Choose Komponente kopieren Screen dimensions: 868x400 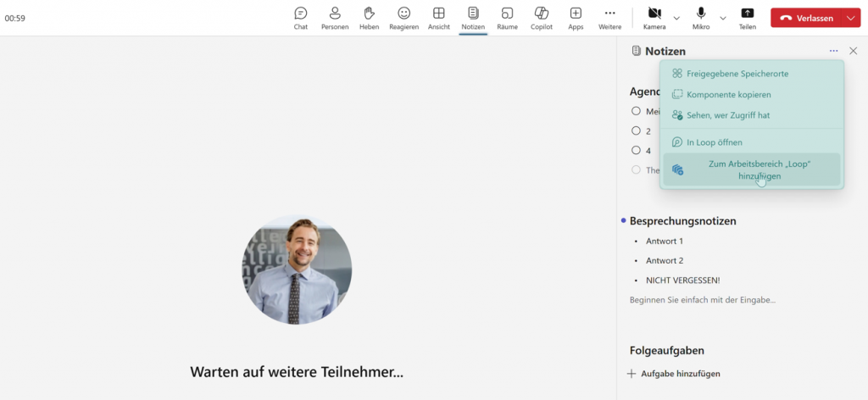coord(752,95)
